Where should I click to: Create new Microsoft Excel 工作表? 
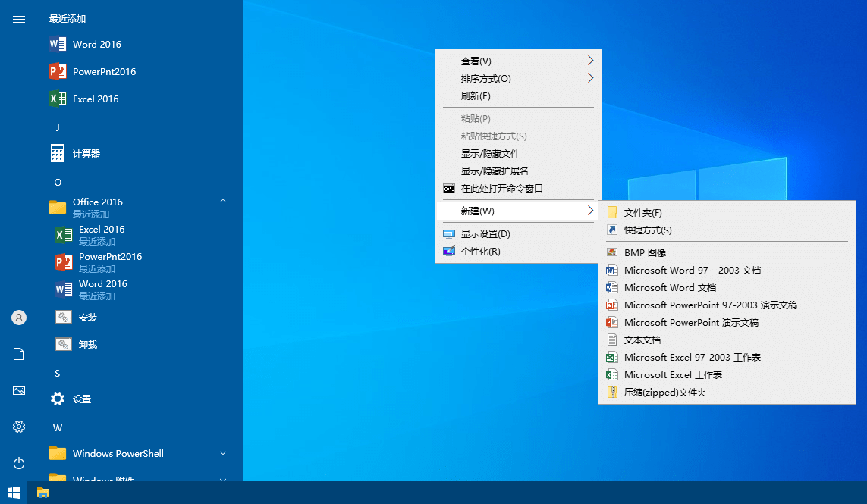pos(727,374)
